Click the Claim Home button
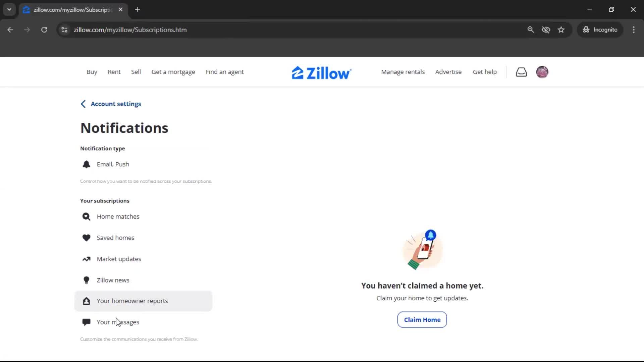The image size is (644, 362). (x=422, y=320)
